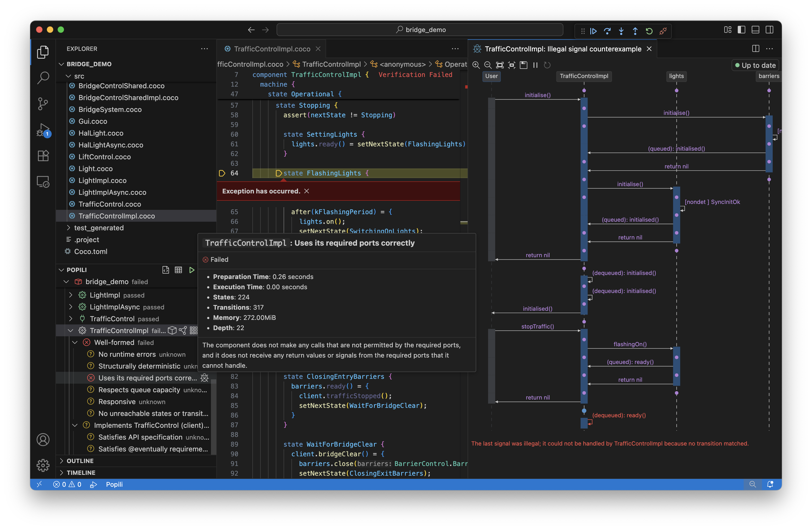Restart the debug session

click(x=649, y=31)
